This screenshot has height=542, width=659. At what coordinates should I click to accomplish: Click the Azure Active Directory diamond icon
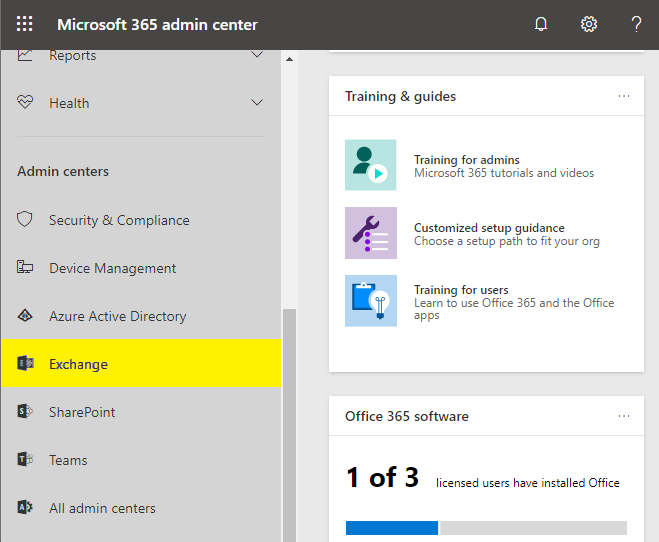coord(25,315)
